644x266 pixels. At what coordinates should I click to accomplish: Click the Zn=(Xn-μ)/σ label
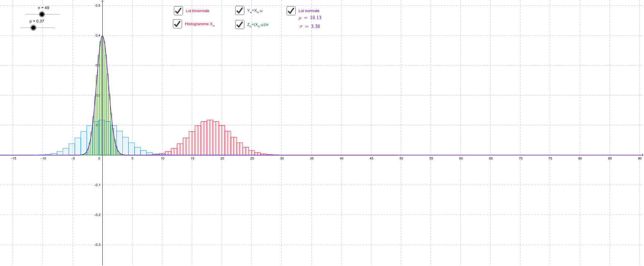pyautogui.click(x=258, y=25)
